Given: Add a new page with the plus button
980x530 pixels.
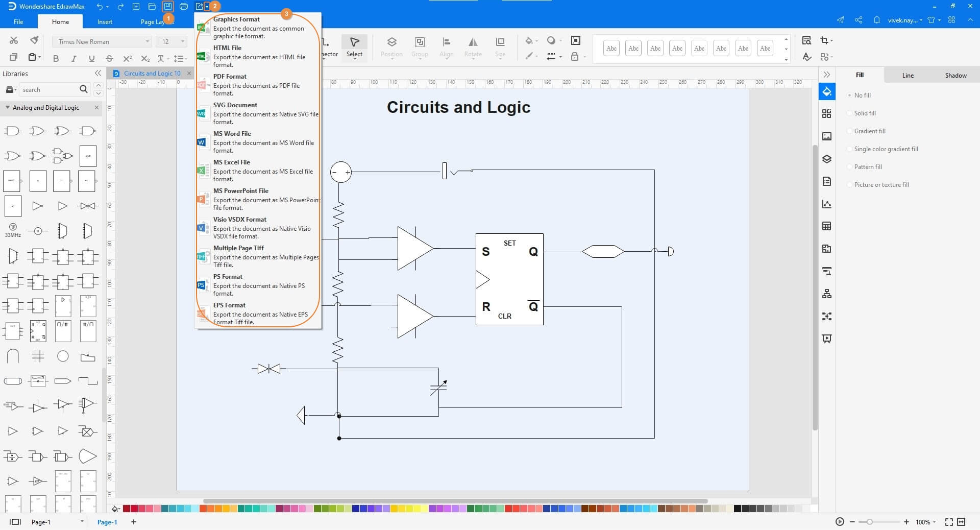Looking at the screenshot, I should (133, 522).
